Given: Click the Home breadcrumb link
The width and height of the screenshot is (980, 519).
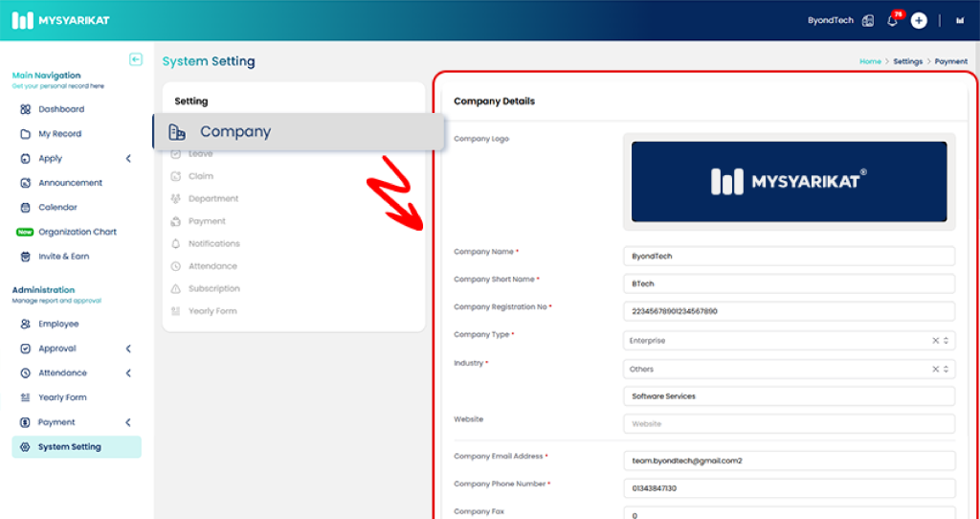Looking at the screenshot, I should click(870, 62).
